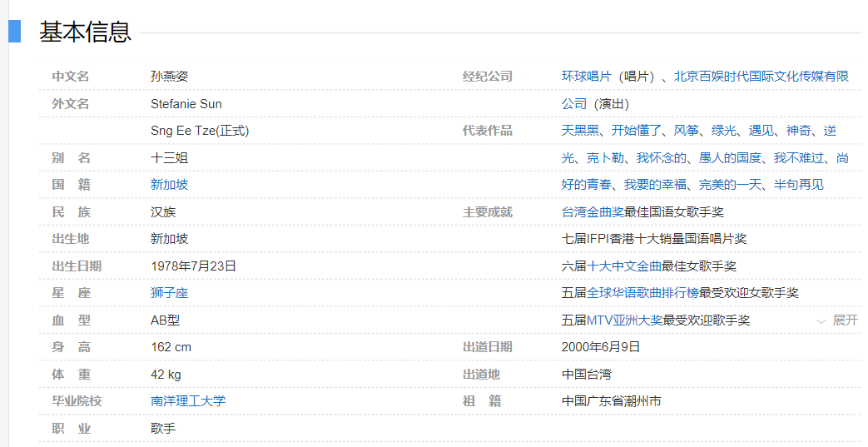Open the song link 我怀念的
The height and width of the screenshot is (447, 868).
click(x=662, y=158)
